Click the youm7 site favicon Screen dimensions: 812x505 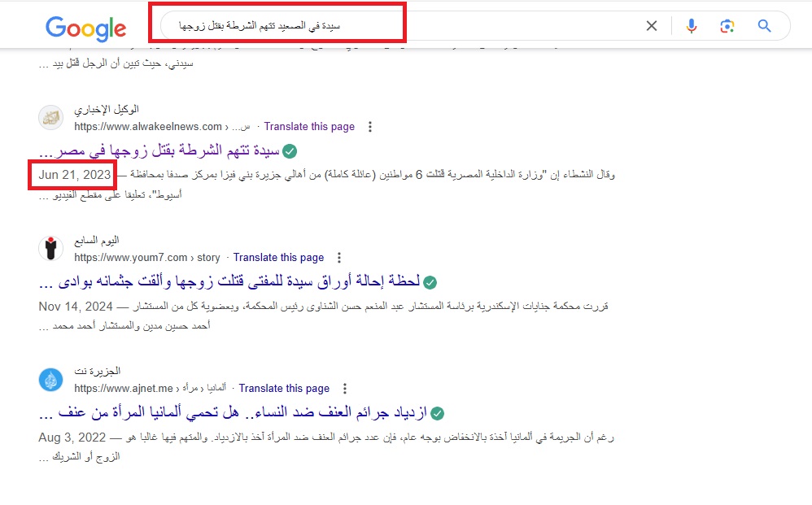(x=50, y=249)
